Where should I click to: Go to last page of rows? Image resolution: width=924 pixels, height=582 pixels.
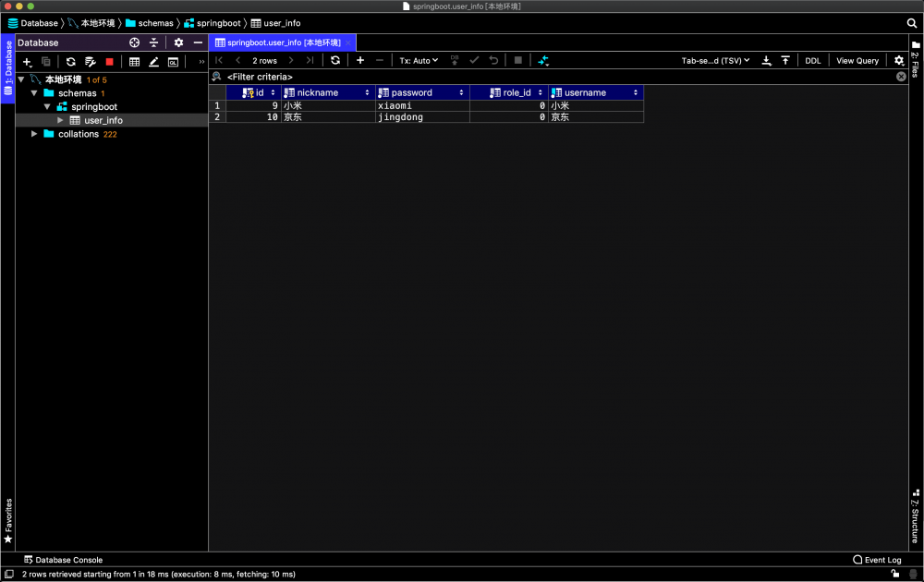(x=310, y=60)
